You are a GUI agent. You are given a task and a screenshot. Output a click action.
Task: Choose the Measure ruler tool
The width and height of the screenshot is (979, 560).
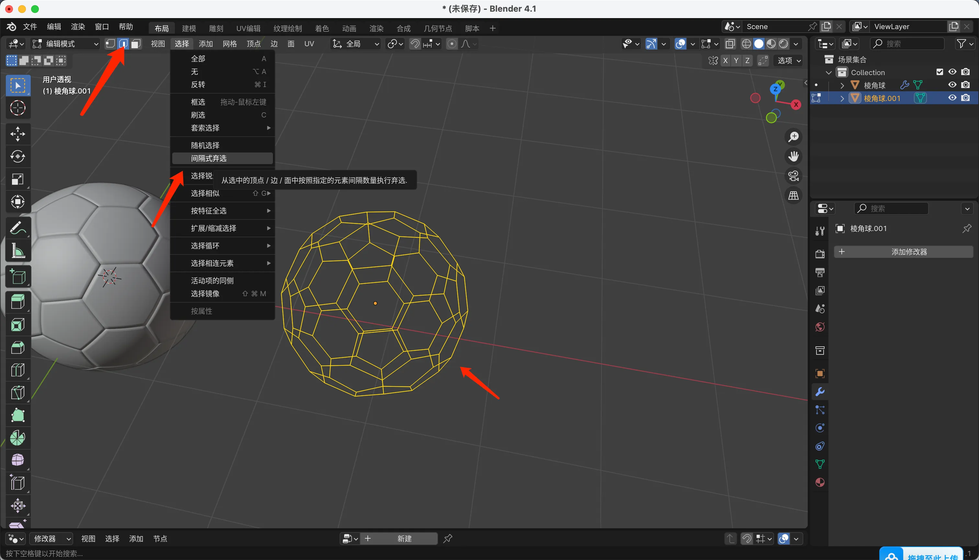18,251
